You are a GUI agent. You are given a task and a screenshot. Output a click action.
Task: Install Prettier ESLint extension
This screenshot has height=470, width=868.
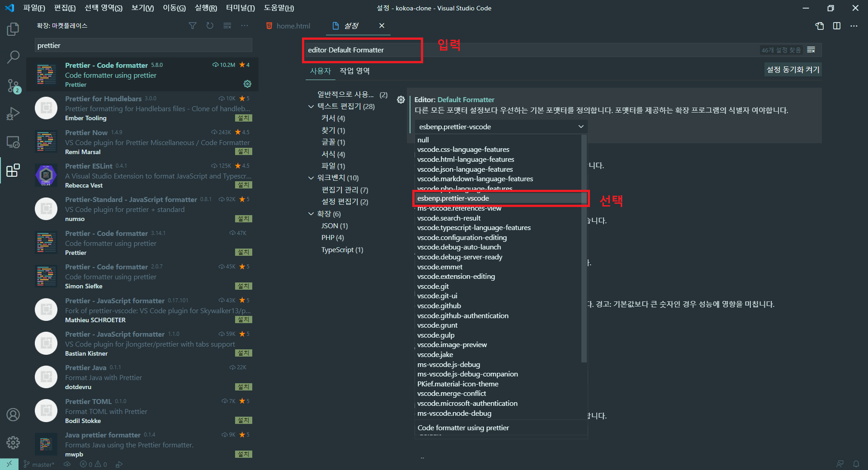[243, 185]
